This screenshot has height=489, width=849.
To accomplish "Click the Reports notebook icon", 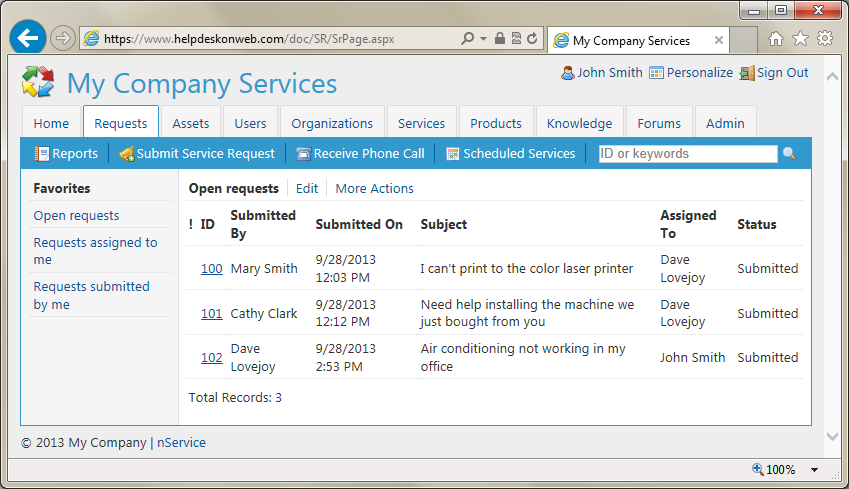I will 42,154.
